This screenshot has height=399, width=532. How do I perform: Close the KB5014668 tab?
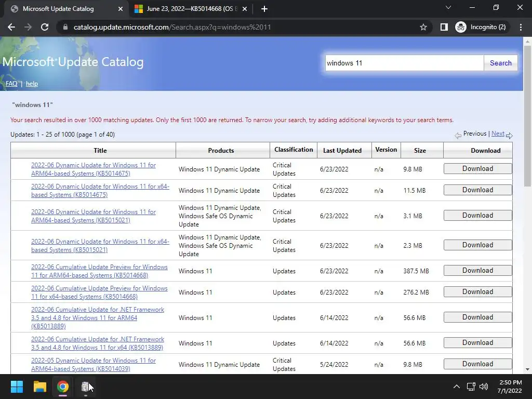coord(245,9)
